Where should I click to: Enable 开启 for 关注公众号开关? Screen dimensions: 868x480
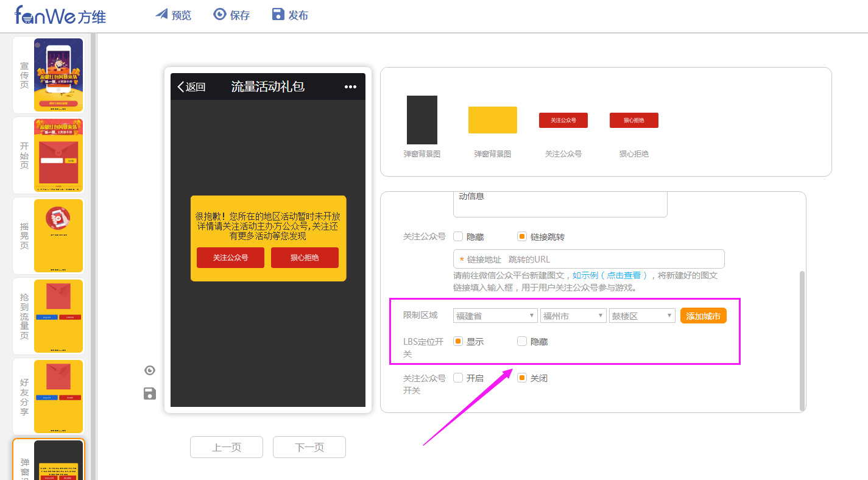(x=459, y=378)
